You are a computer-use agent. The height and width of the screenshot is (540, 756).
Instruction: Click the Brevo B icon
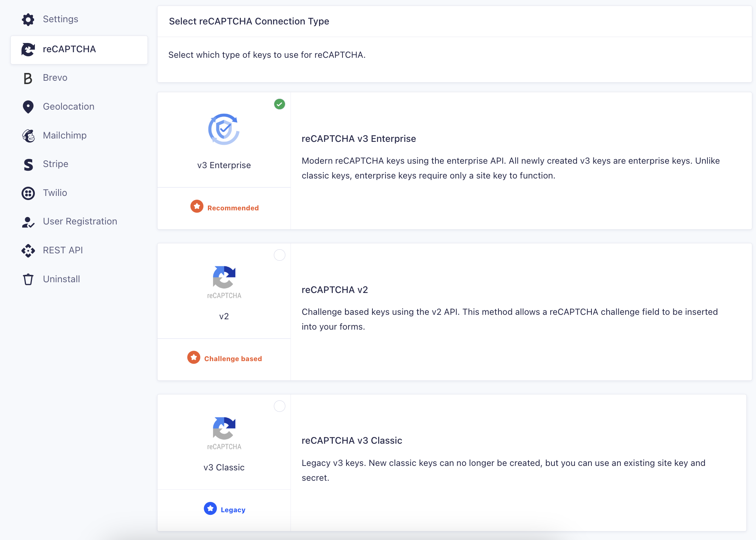tap(28, 78)
